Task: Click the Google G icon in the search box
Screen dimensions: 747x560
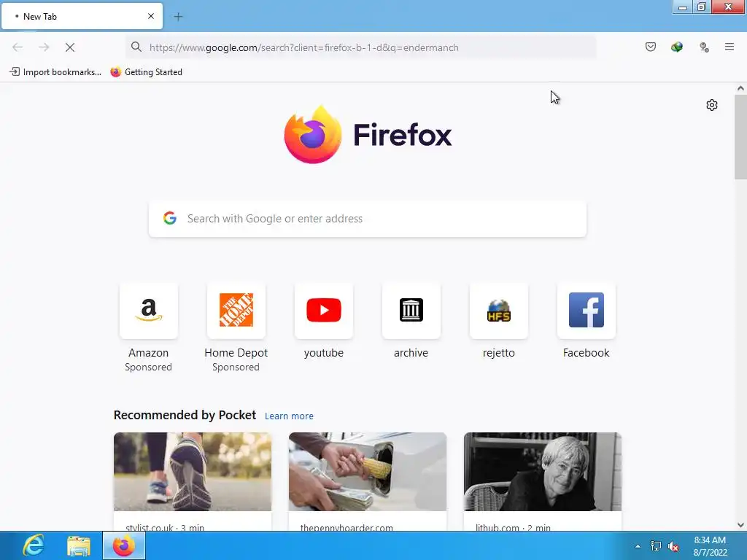Action: (x=170, y=218)
